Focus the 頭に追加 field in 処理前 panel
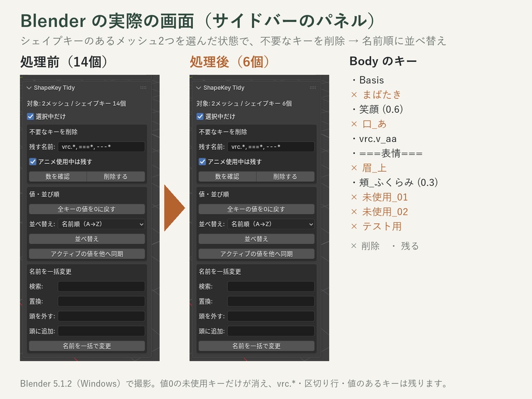 pyautogui.click(x=101, y=331)
